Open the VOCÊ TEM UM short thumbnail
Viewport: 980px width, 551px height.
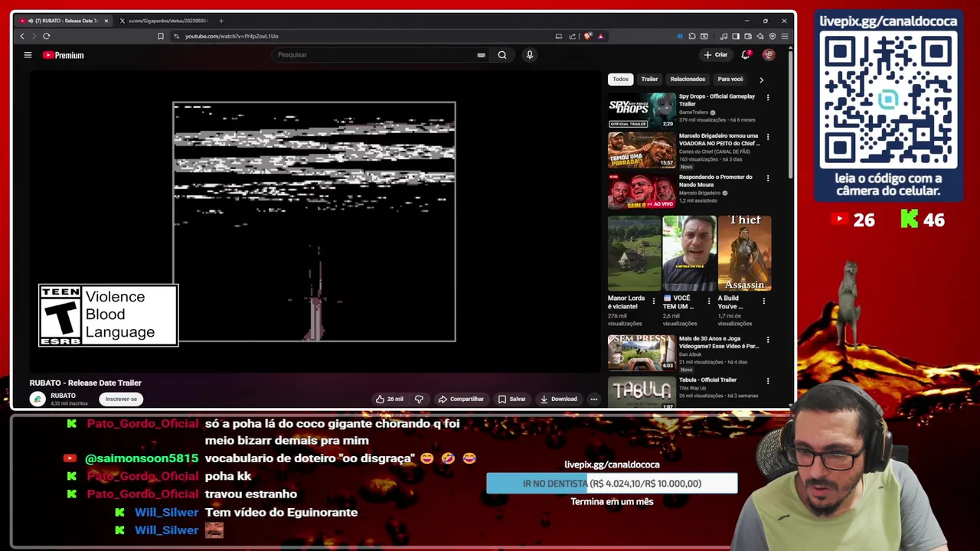(x=689, y=253)
